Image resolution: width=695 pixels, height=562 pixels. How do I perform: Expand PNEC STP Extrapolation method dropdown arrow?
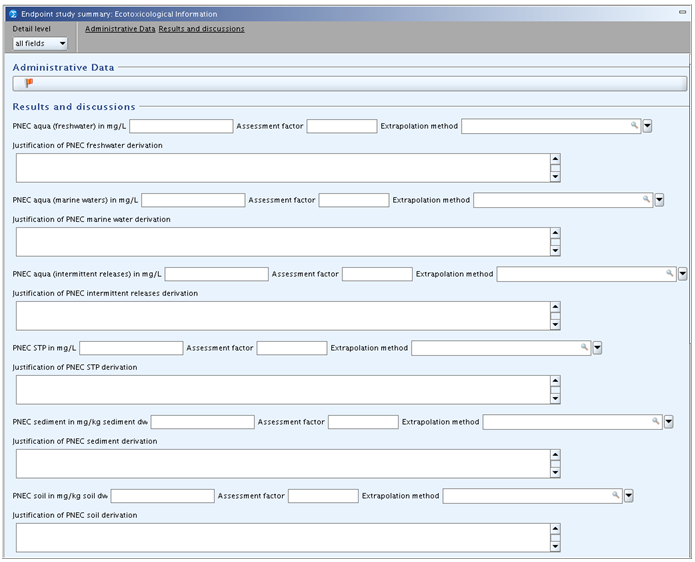(x=597, y=348)
